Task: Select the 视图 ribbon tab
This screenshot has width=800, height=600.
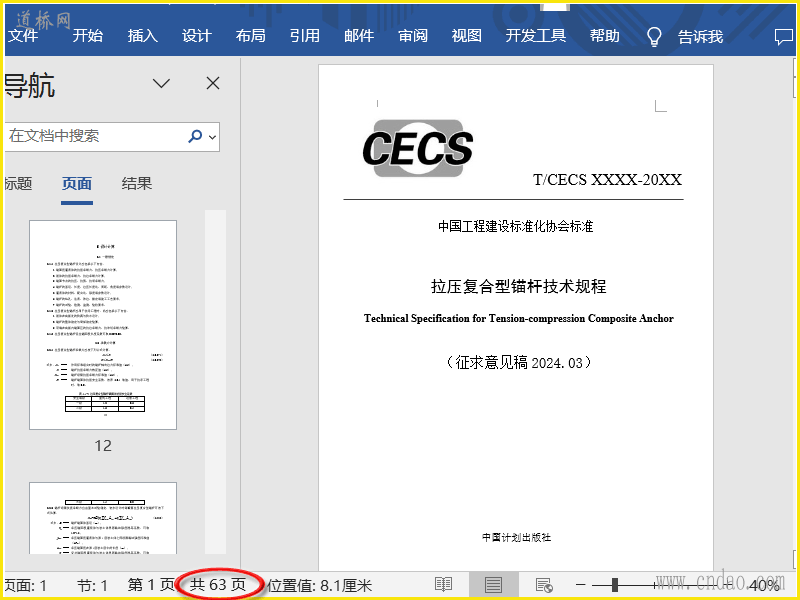Action: pyautogui.click(x=467, y=36)
